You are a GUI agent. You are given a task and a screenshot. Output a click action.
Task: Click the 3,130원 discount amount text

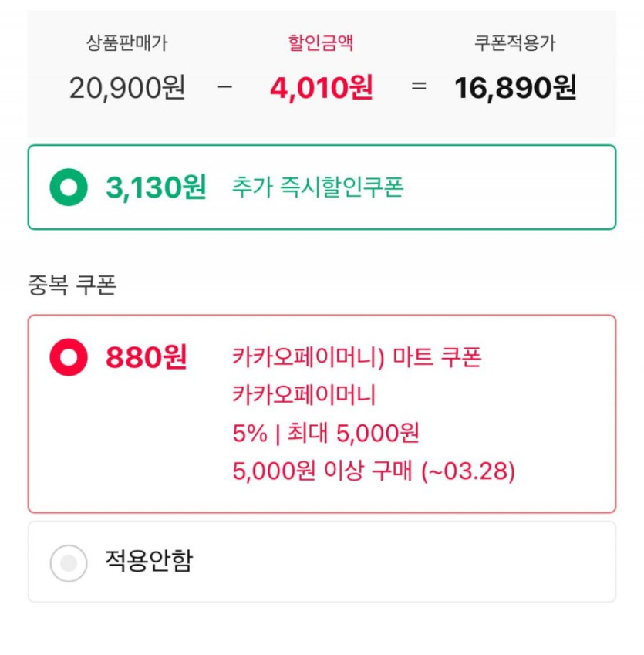[156, 187]
